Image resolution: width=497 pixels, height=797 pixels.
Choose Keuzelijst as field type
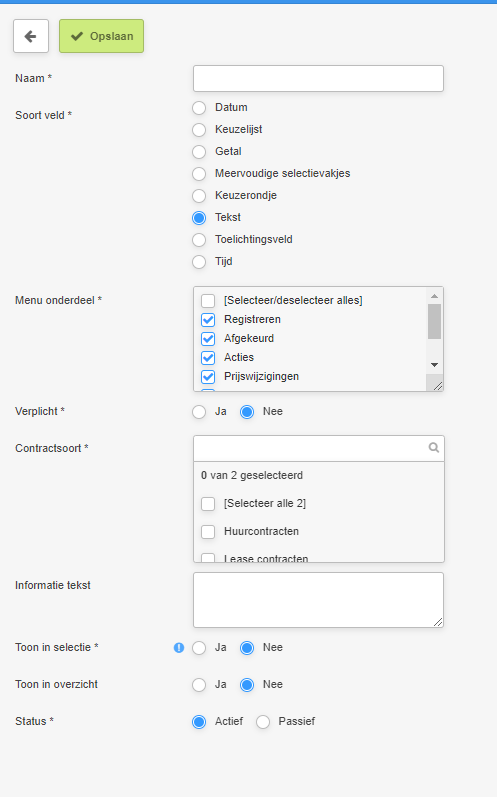pyautogui.click(x=199, y=130)
